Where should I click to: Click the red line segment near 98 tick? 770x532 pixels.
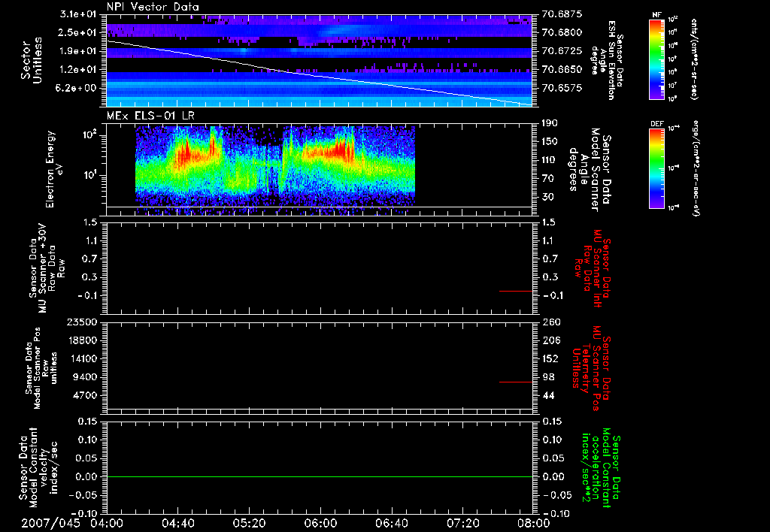(x=516, y=382)
